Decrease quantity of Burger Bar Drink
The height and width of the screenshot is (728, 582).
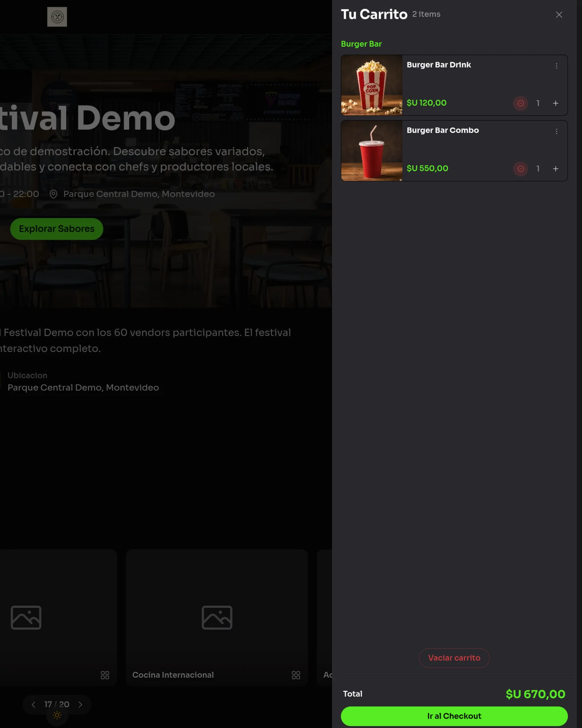click(521, 103)
